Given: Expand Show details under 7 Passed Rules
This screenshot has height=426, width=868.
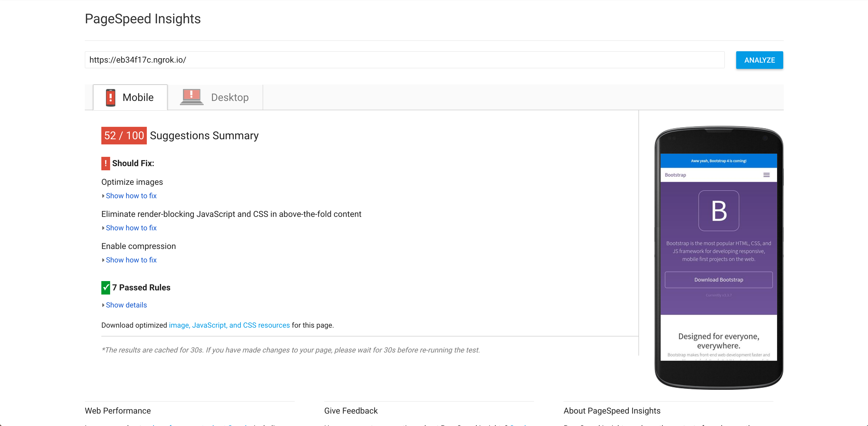Looking at the screenshot, I should (x=126, y=305).
